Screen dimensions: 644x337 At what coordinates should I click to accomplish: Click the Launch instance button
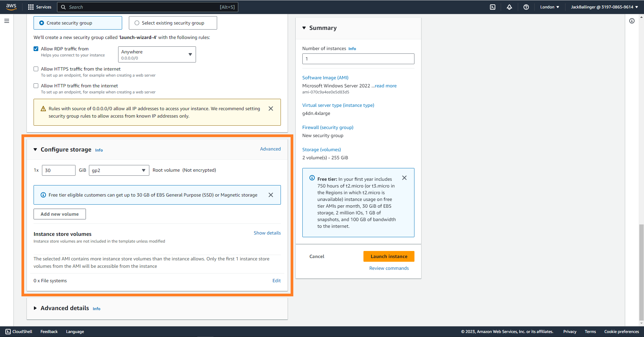click(389, 256)
